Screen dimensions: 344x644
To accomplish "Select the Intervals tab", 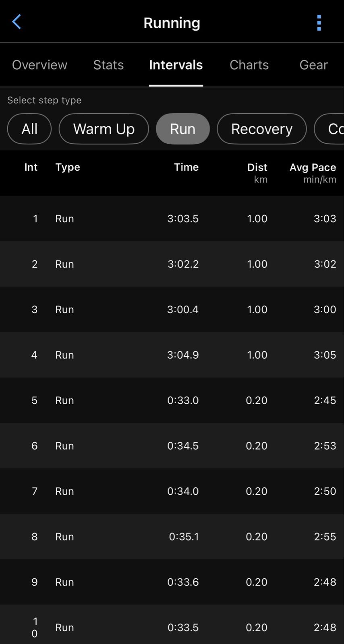I will pos(176,65).
